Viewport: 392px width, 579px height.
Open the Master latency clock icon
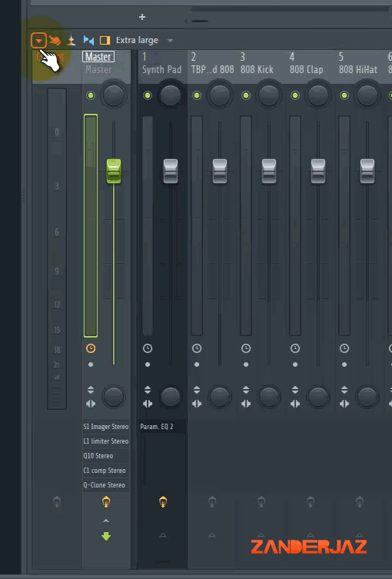coord(91,348)
